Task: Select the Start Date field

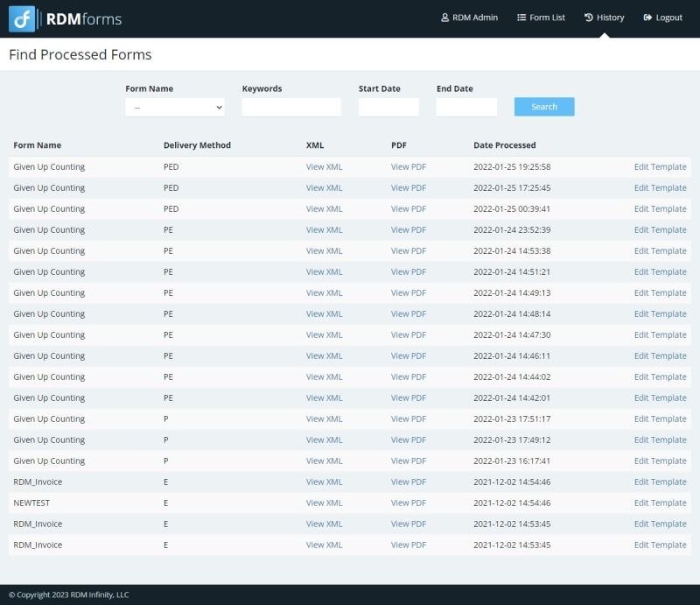Action: 388,107
